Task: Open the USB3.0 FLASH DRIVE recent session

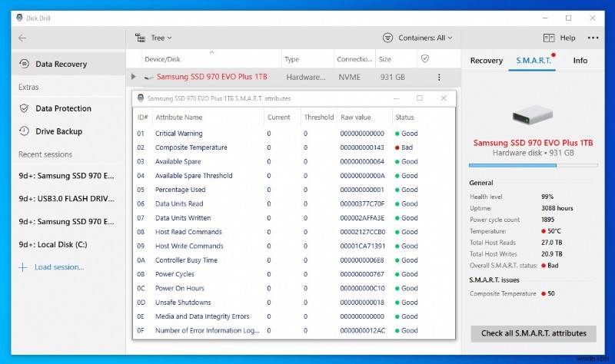Action: 65,199
